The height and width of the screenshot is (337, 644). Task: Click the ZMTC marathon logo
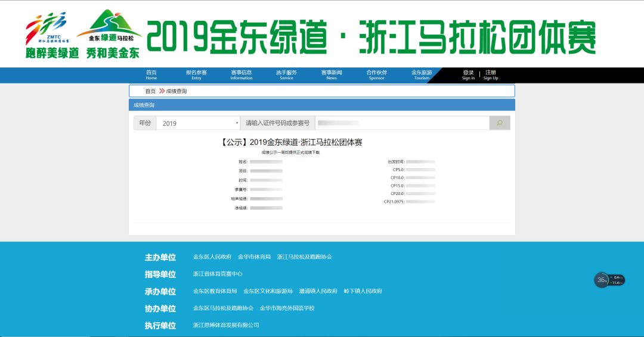click(48, 28)
